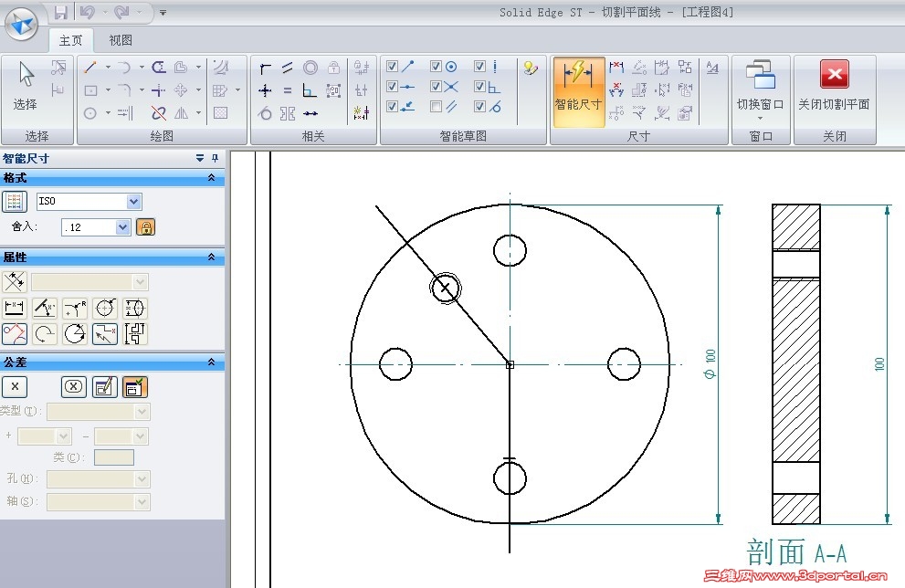905x588 pixels.
Task: Expand the Circle tool dropdown arrow
Action: (x=108, y=113)
